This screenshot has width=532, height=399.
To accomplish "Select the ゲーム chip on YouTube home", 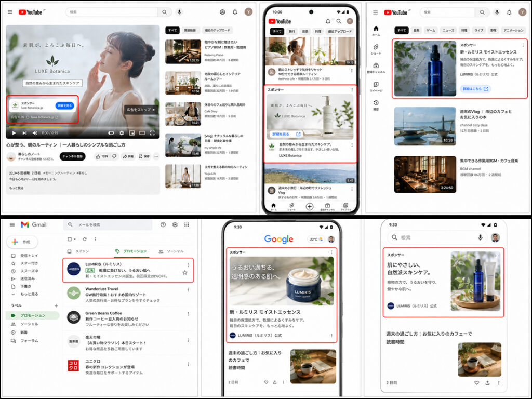I will pos(431,30).
